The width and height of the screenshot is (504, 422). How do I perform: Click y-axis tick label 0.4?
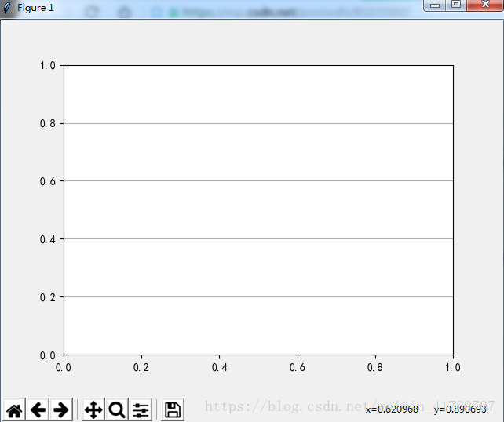point(48,239)
